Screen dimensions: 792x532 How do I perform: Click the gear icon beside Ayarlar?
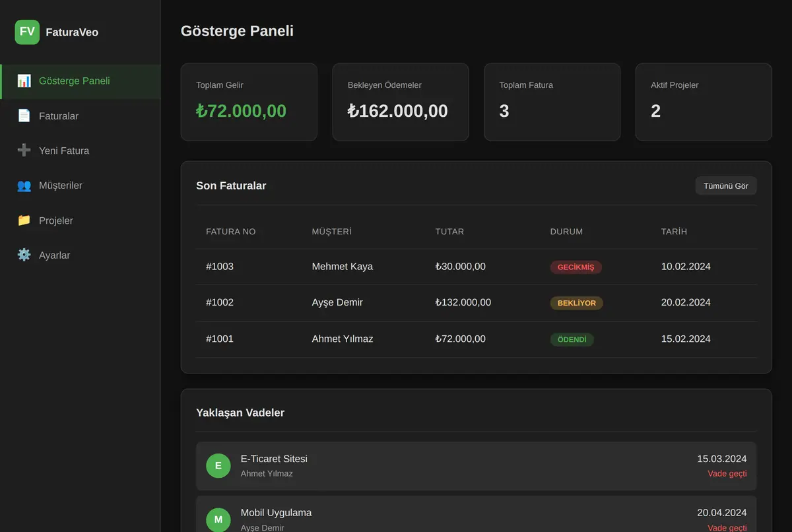pos(24,255)
